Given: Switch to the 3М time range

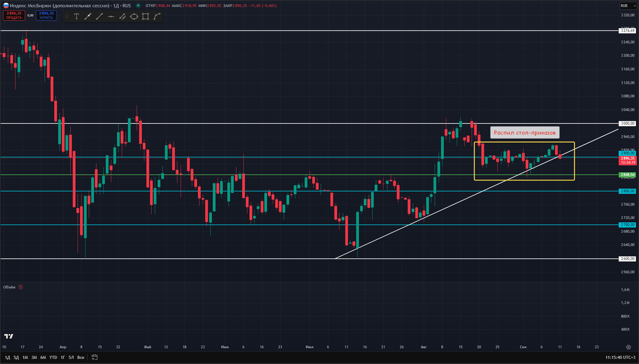Looking at the screenshot, I should pos(34,357).
